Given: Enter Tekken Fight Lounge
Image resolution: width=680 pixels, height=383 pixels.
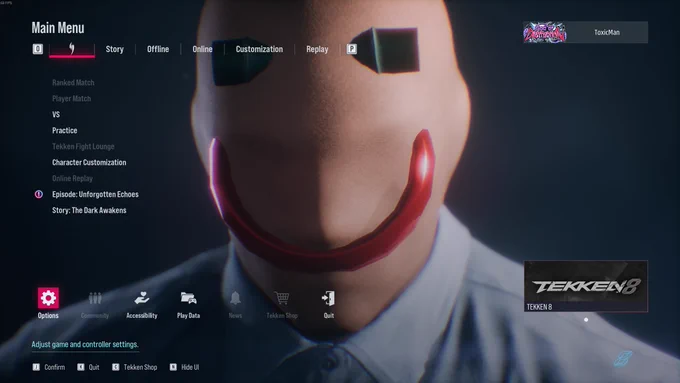Looking at the screenshot, I should tap(83, 146).
